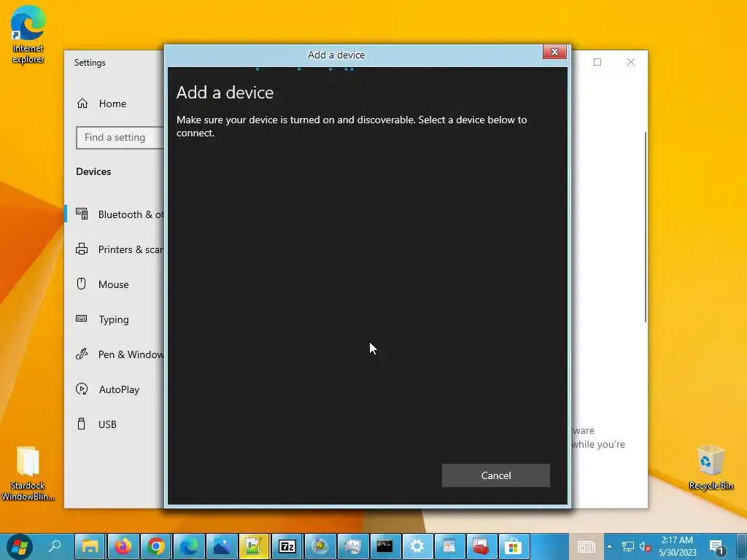The image size is (747, 560).
Task: Click the AutoPlay icon in Settings sidebar
Action: pos(82,389)
